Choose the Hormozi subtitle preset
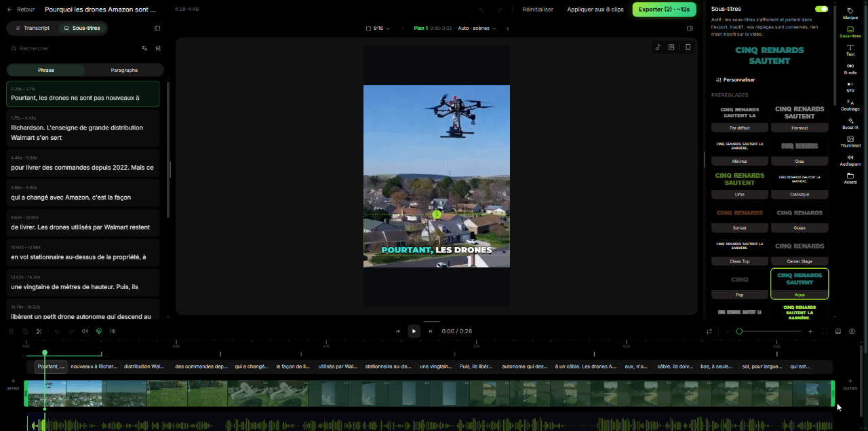 [800, 117]
